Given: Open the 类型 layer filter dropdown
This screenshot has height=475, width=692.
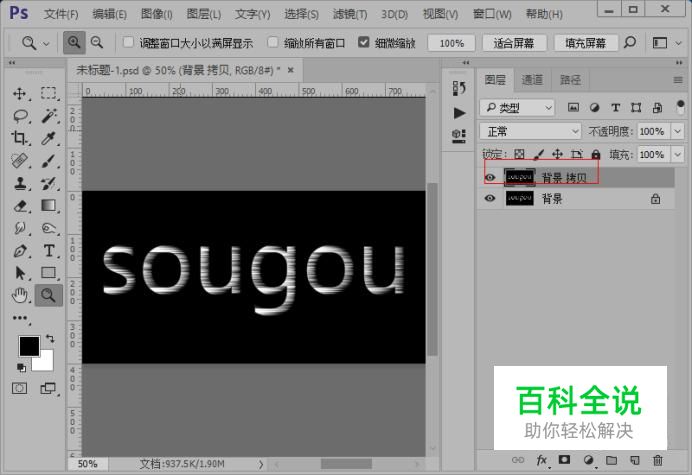Looking at the screenshot, I should [517, 107].
